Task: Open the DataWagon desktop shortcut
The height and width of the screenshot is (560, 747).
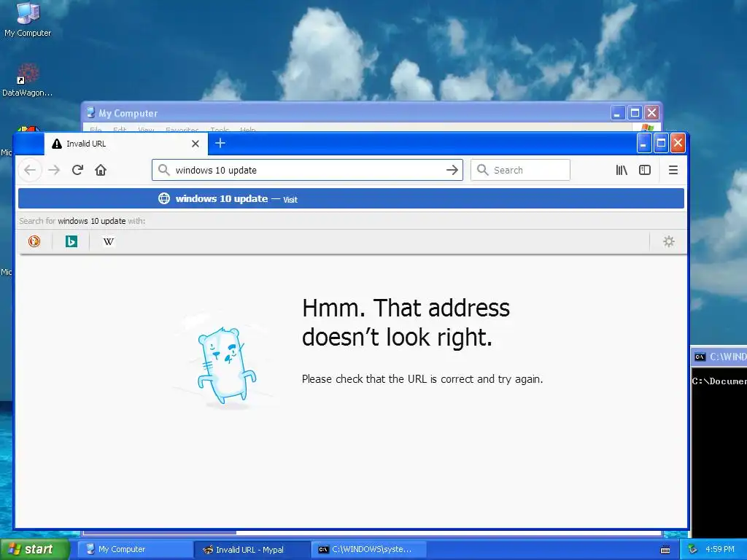Action: click(x=28, y=80)
